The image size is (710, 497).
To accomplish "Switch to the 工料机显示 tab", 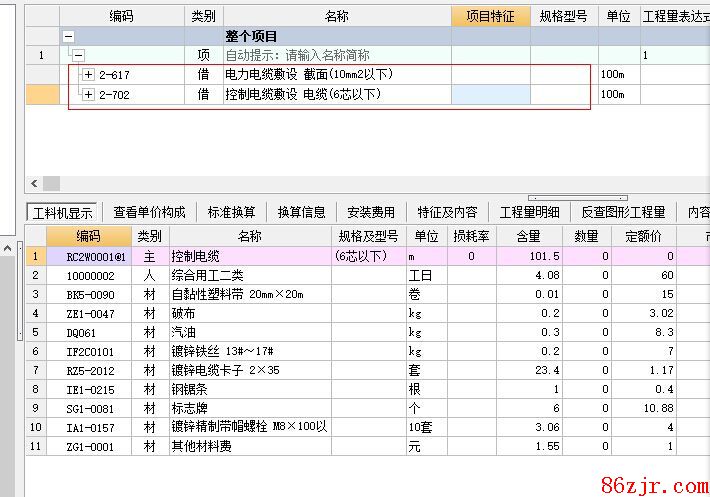I will (63, 212).
